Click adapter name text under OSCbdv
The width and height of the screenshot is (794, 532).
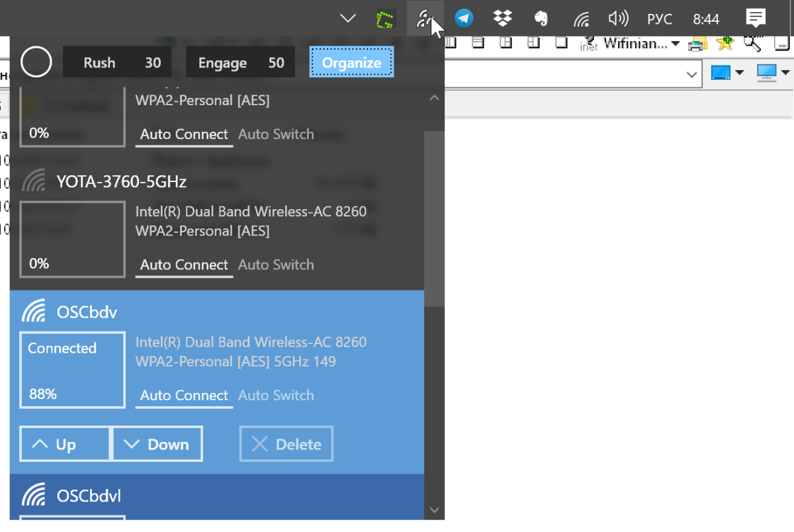[x=251, y=342]
